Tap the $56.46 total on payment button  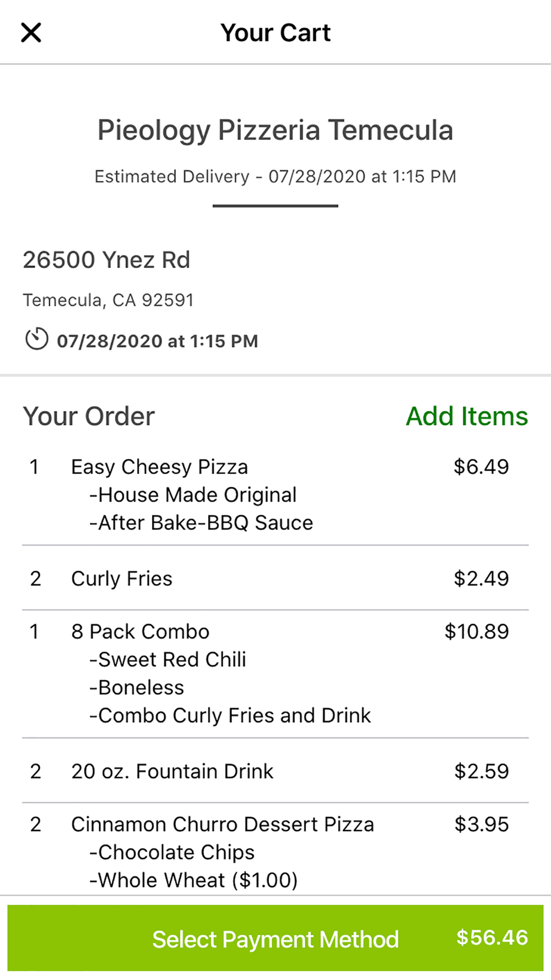492,938
